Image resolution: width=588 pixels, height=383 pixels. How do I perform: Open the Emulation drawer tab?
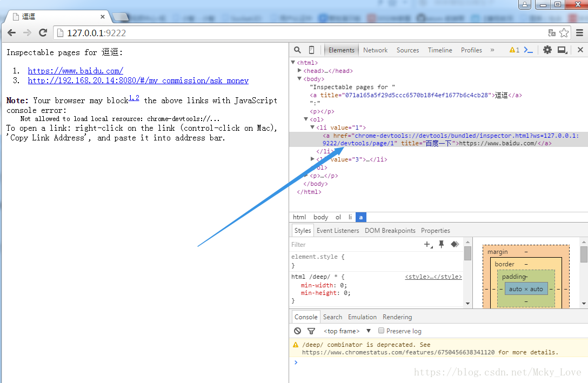click(362, 317)
